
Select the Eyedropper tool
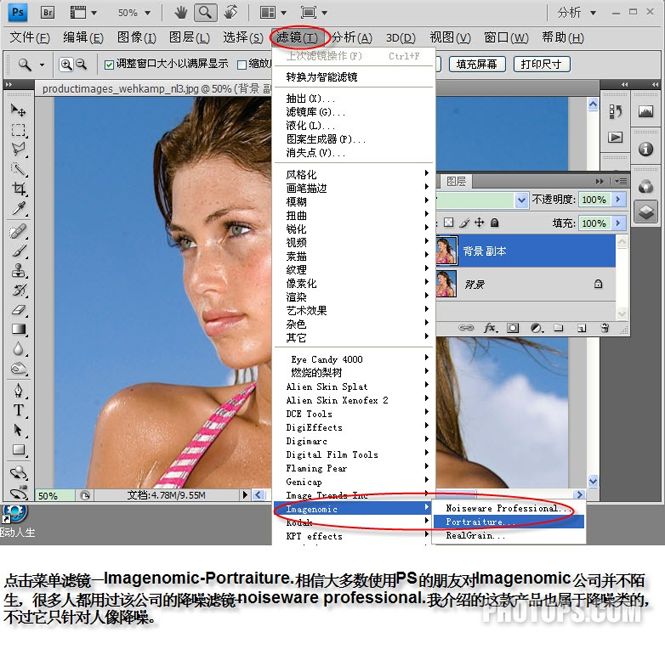[x=18, y=208]
